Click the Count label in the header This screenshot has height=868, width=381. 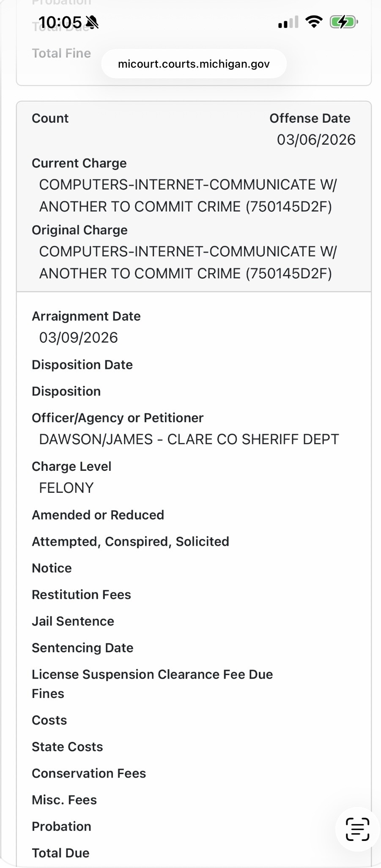coord(50,118)
